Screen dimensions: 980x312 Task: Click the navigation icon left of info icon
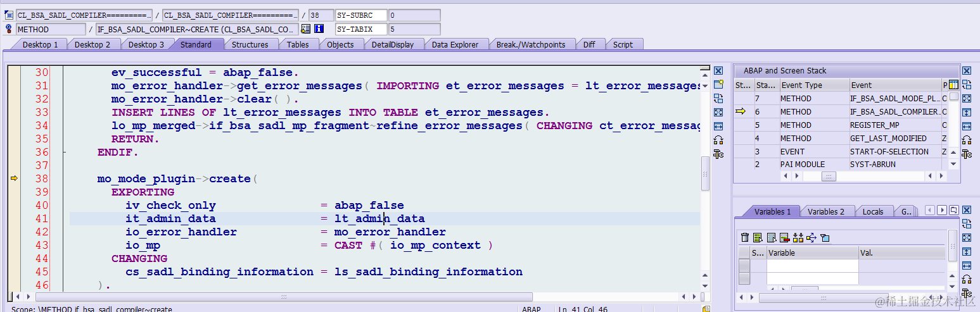pos(306,29)
